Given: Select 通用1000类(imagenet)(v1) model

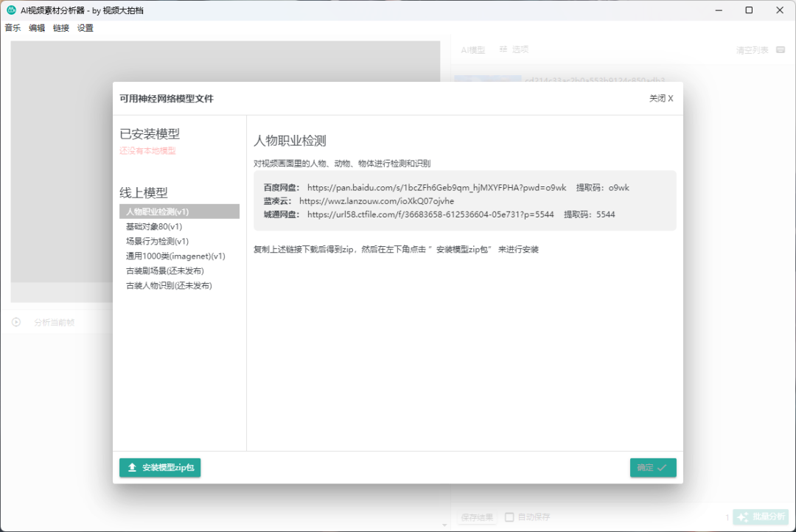Looking at the screenshot, I should 175,256.
